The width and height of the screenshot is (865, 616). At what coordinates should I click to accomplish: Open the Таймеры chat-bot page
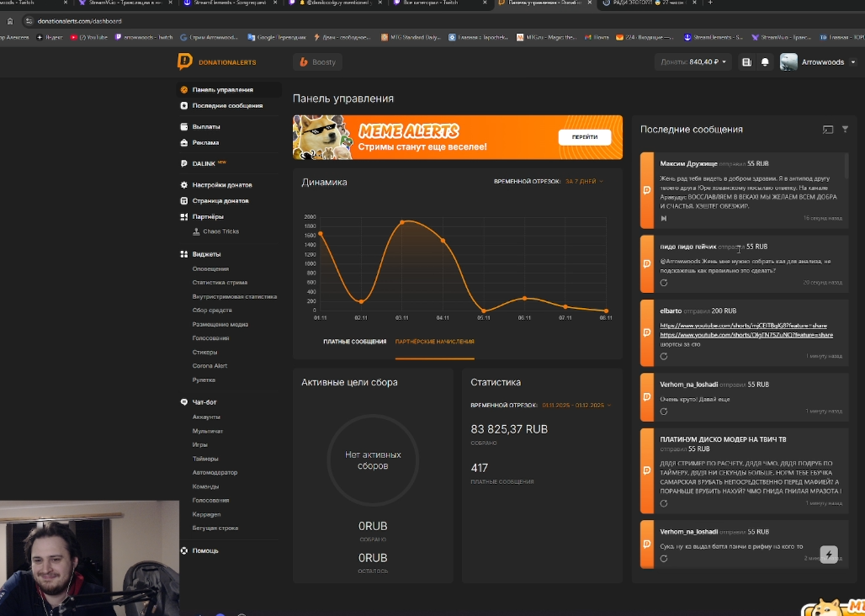205,459
